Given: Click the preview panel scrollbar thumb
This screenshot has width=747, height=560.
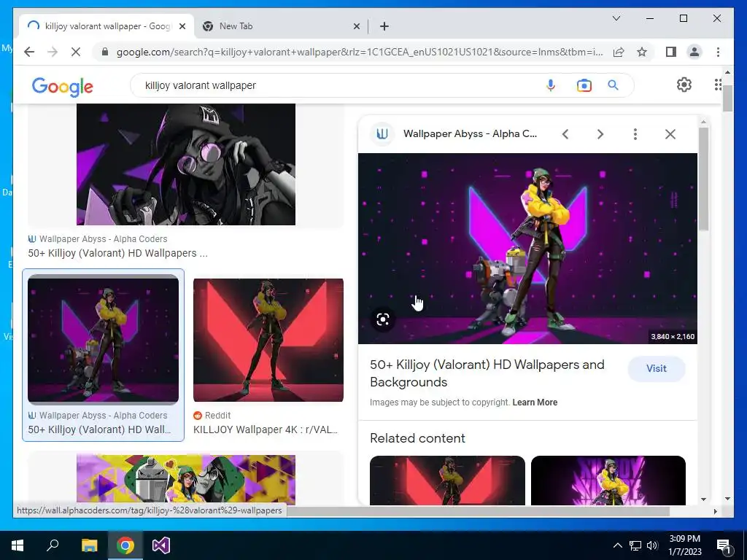Looking at the screenshot, I should coord(704,179).
